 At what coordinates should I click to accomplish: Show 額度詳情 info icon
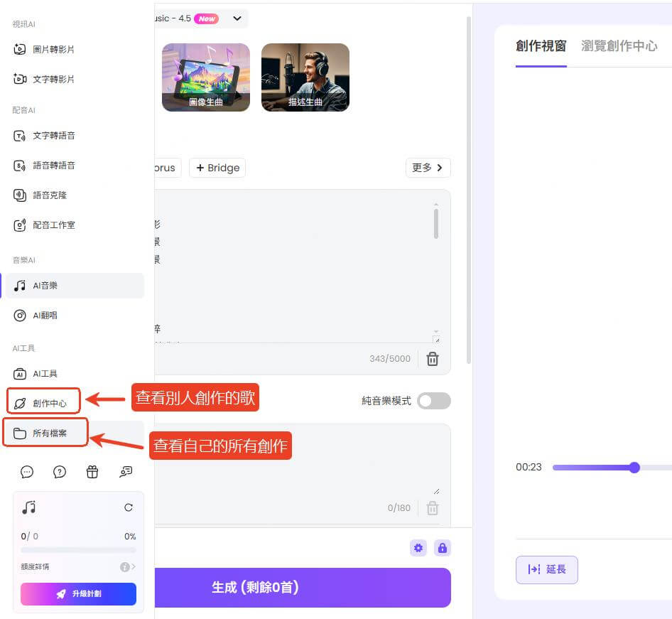click(124, 566)
